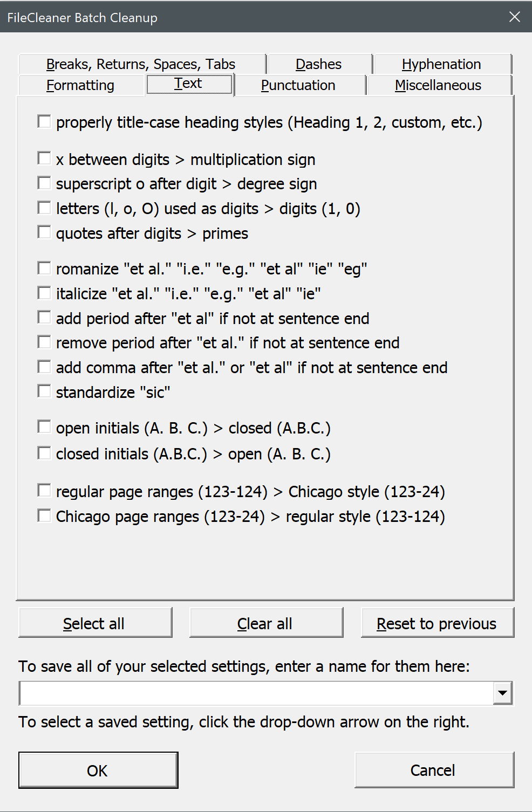Check "x between digits > multiplication sign"
The height and width of the screenshot is (812, 532).
44,158
